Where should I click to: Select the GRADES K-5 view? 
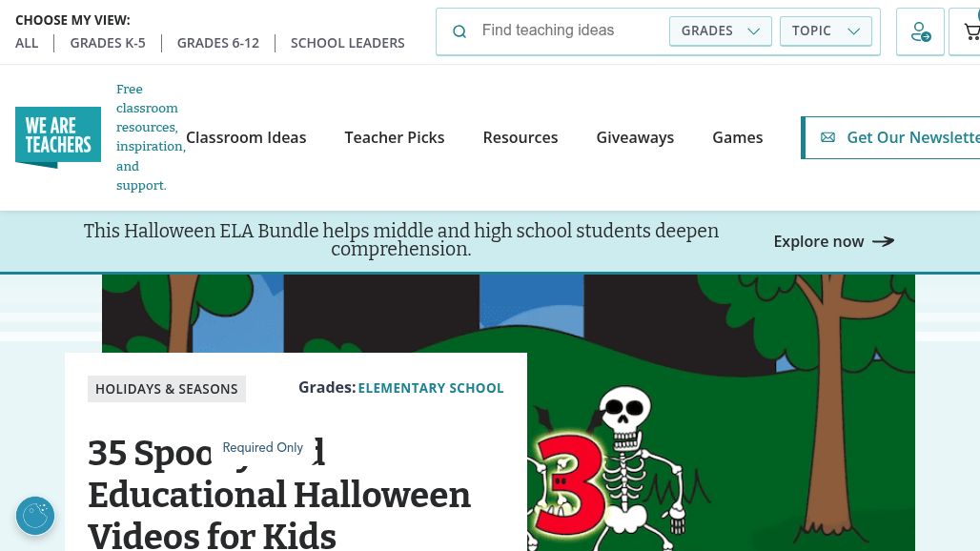point(108,43)
